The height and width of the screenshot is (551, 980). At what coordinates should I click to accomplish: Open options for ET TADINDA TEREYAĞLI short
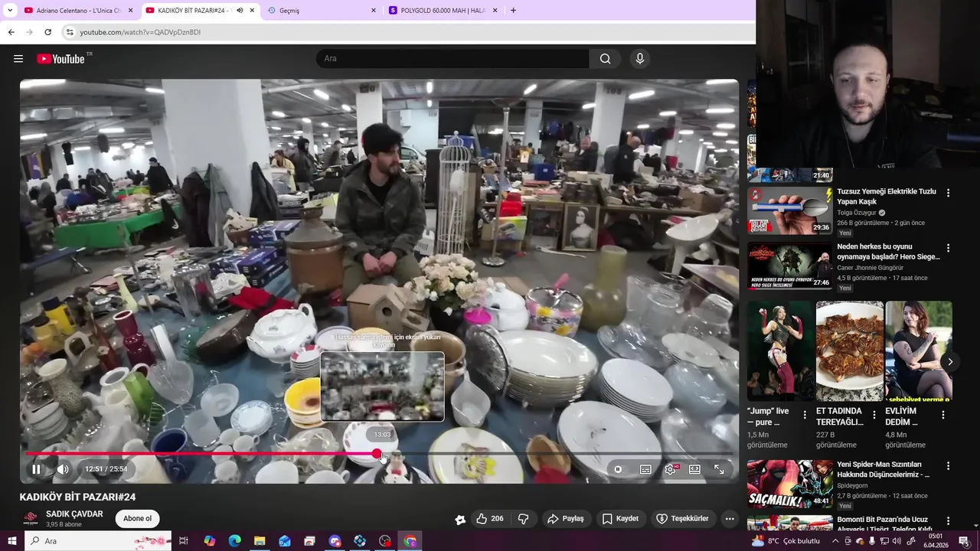[874, 415]
